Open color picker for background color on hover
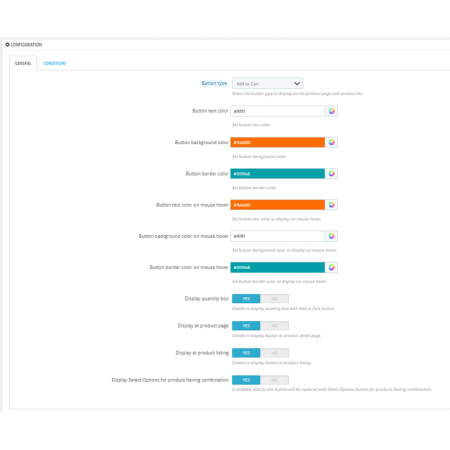Screen dimensions: 450x450 (x=331, y=236)
